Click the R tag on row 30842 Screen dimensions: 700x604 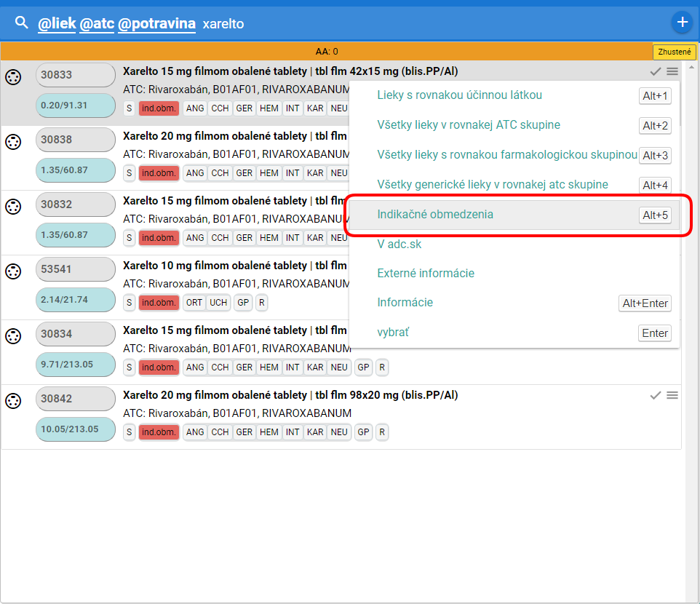382,432
